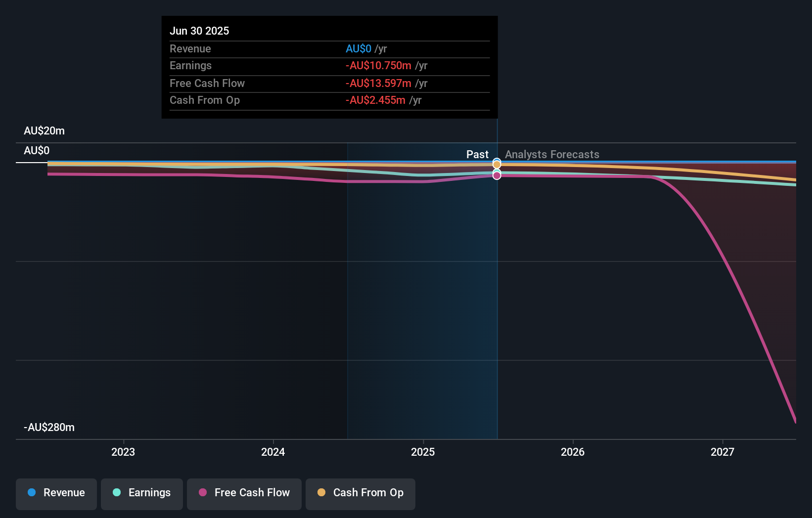
Task: Toggle the Revenue series visibility
Action: click(x=56, y=493)
